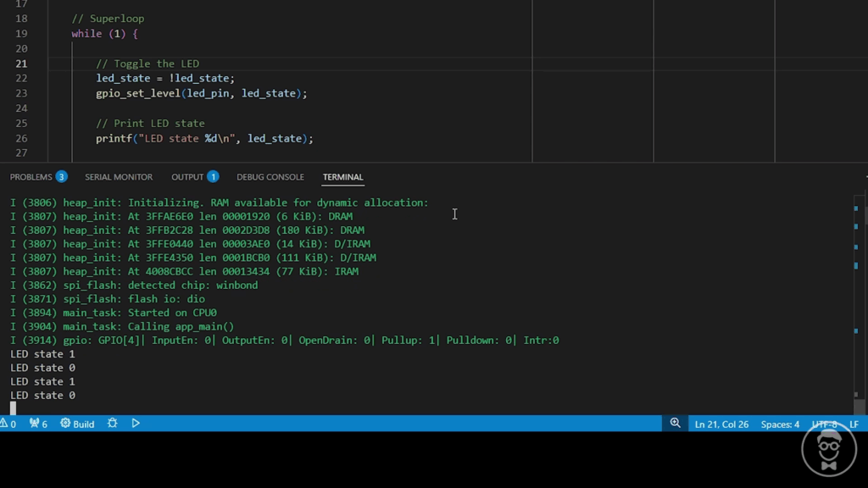Image resolution: width=868 pixels, height=488 pixels.
Task: Change end-of-line sequence via LF
Action: 854,424
